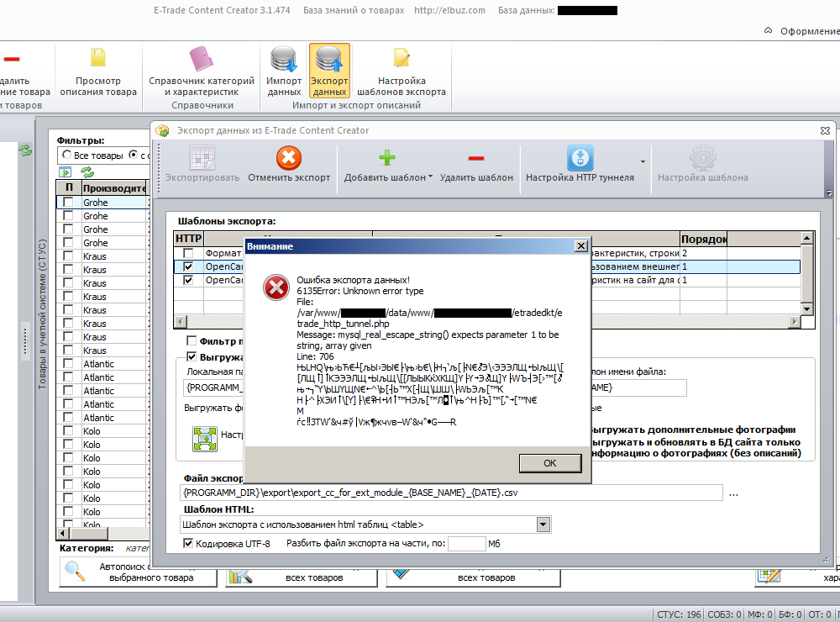Open HTTP tunnel settings icon
Image resolution: width=840 pixels, height=622 pixels.
click(x=580, y=158)
